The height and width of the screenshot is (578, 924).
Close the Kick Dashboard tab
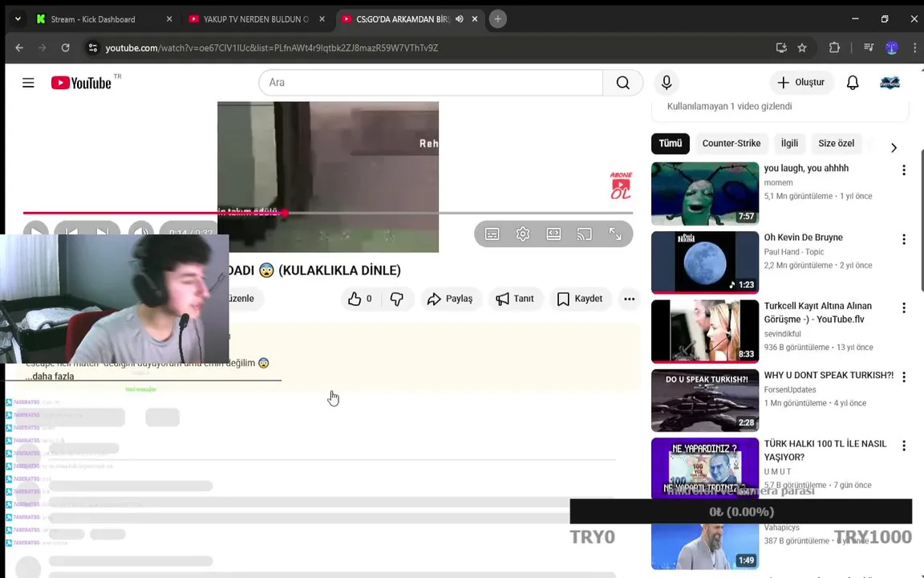(169, 19)
